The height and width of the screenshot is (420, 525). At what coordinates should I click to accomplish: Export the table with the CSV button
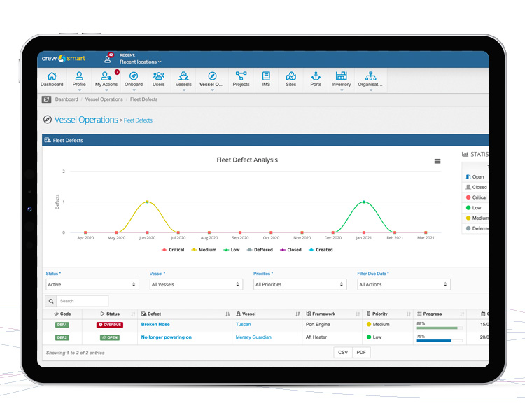(343, 352)
